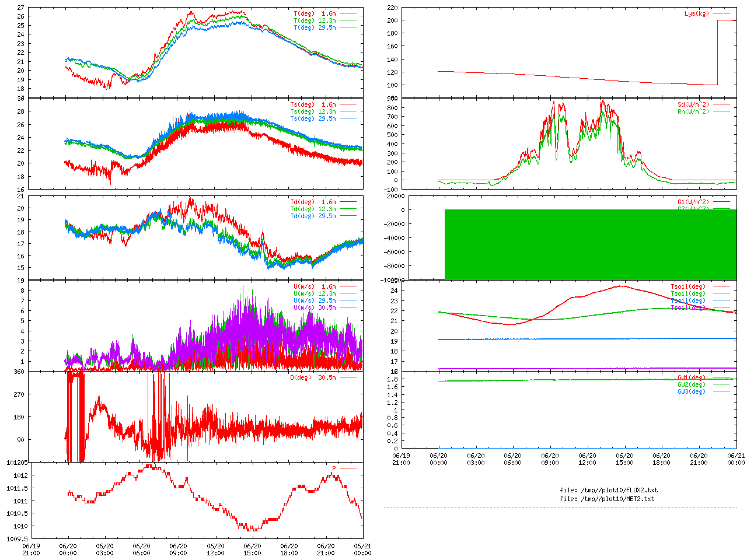747x560 pixels.
Task: Click the 'U(m/s) 30.5m' purple legend label
Action: (315, 307)
